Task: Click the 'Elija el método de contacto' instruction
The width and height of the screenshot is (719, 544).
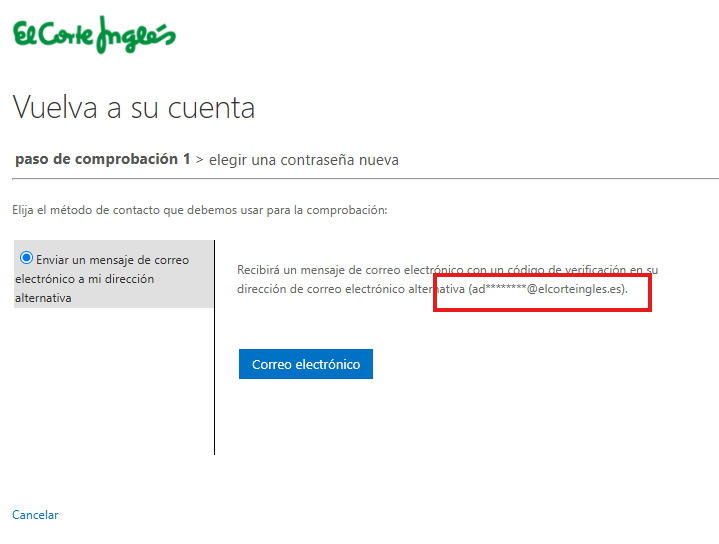Action: [200, 210]
